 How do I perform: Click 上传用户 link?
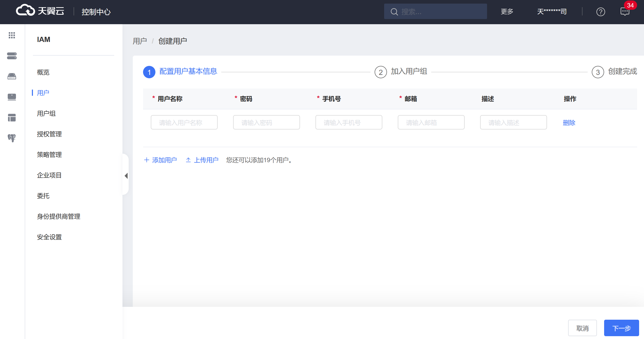point(202,160)
